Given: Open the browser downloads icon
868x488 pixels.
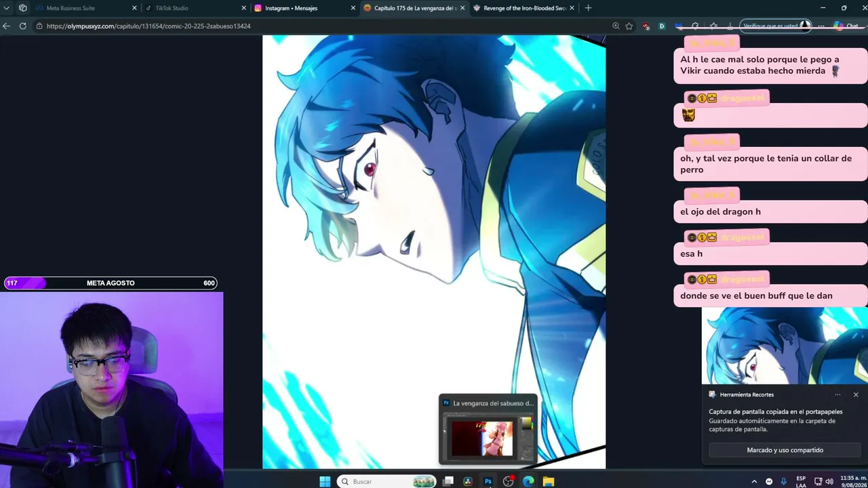Looking at the screenshot, I should pos(730,26).
